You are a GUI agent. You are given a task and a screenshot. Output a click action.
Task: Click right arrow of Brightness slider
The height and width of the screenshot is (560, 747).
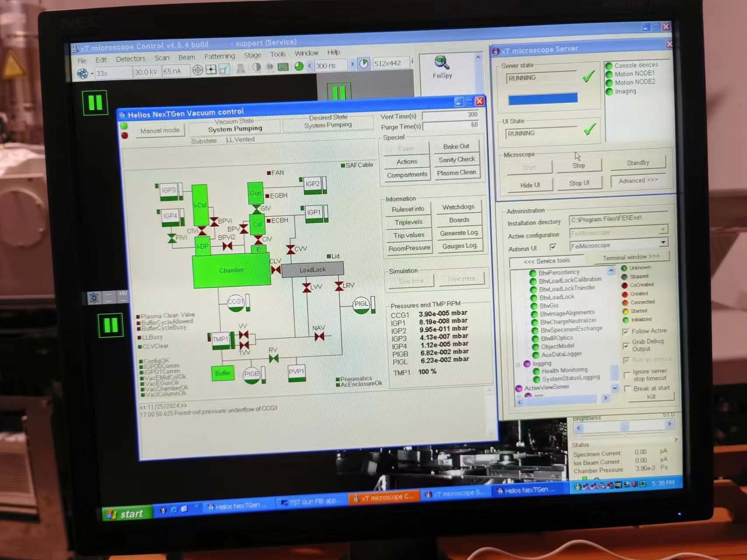(669, 424)
